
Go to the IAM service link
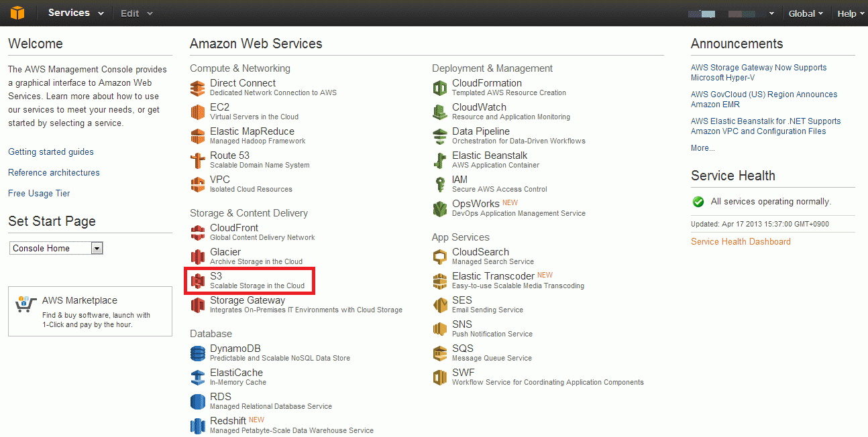459,180
